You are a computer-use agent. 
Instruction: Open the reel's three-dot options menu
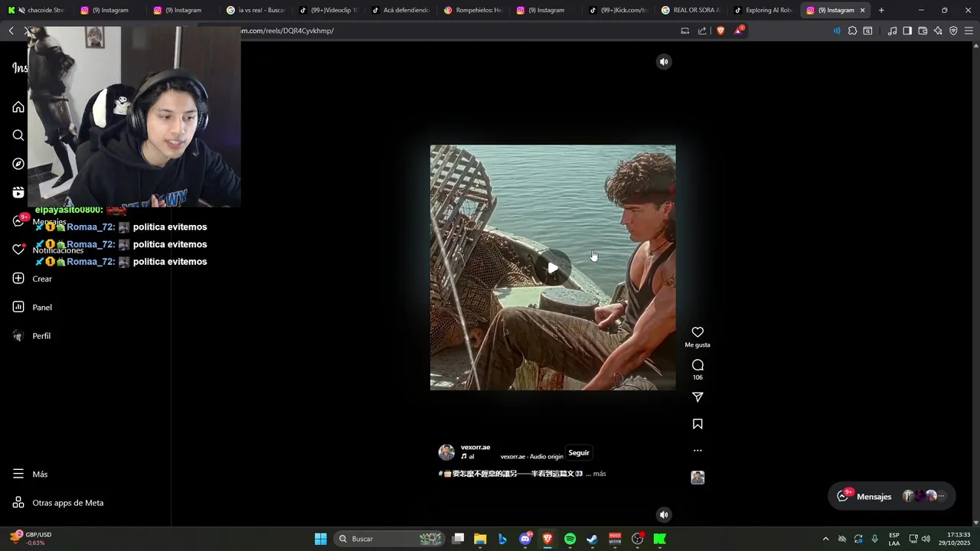coord(697,451)
